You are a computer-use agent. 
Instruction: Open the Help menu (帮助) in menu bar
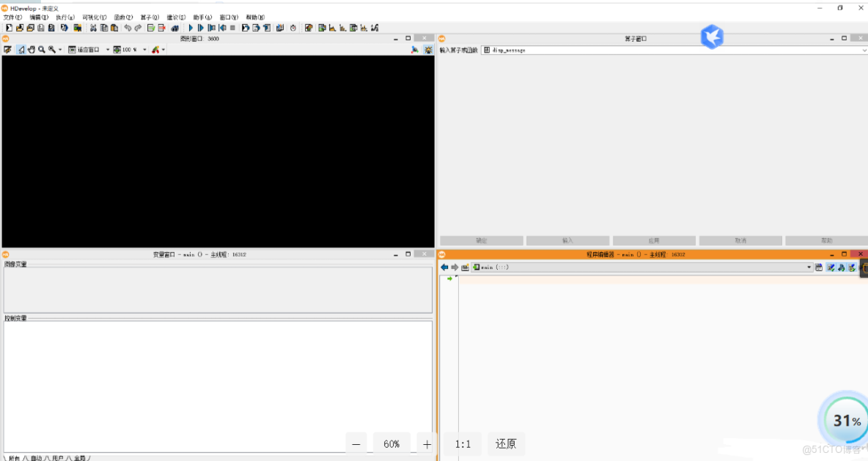255,17
